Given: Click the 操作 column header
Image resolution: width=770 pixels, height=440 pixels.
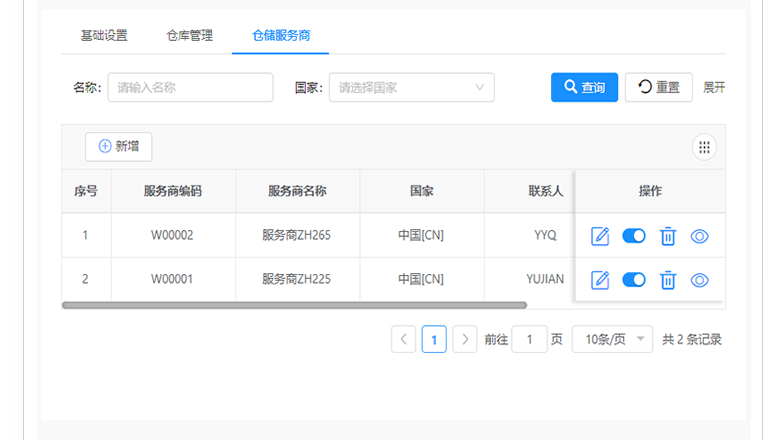Looking at the screenshot, I should [x=650, y=191].
